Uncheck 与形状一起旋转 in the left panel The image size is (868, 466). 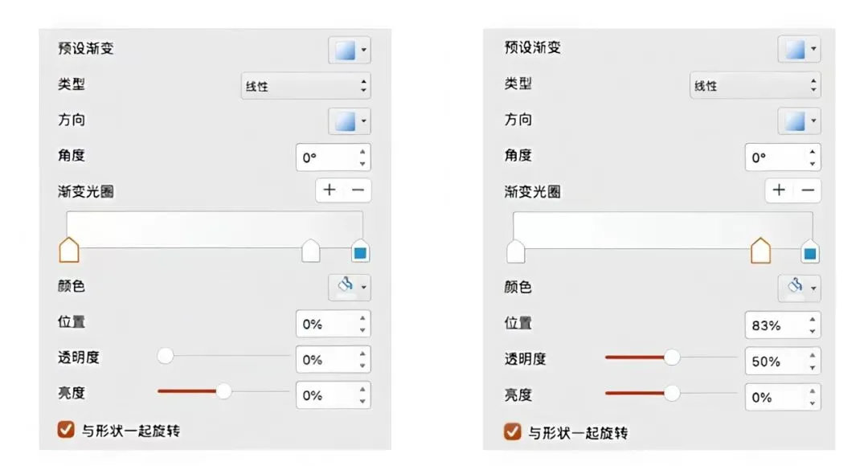67,431
